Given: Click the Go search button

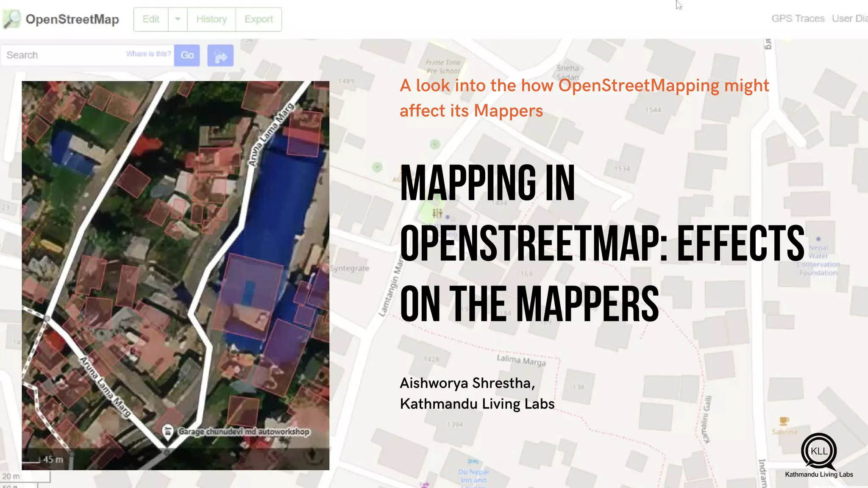Looking at the screenshot, I should tap(187, 55).
